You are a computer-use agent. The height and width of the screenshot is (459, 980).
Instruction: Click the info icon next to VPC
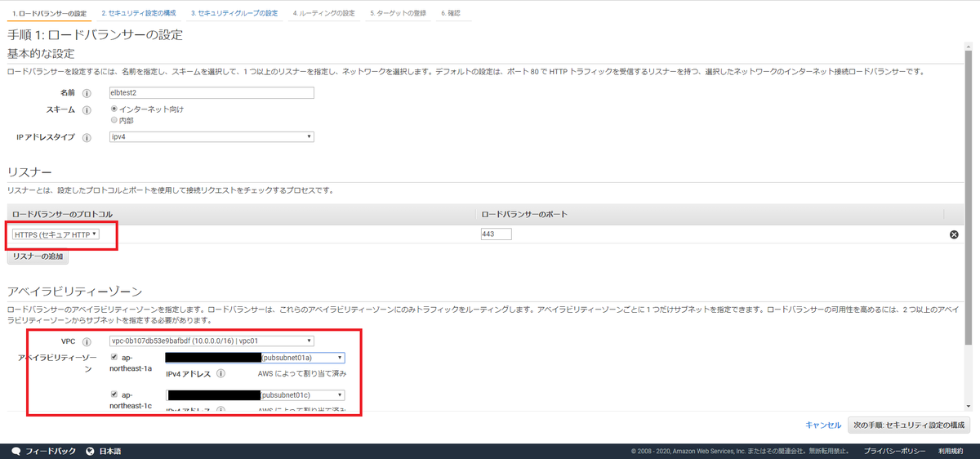[x=87, y=341]
